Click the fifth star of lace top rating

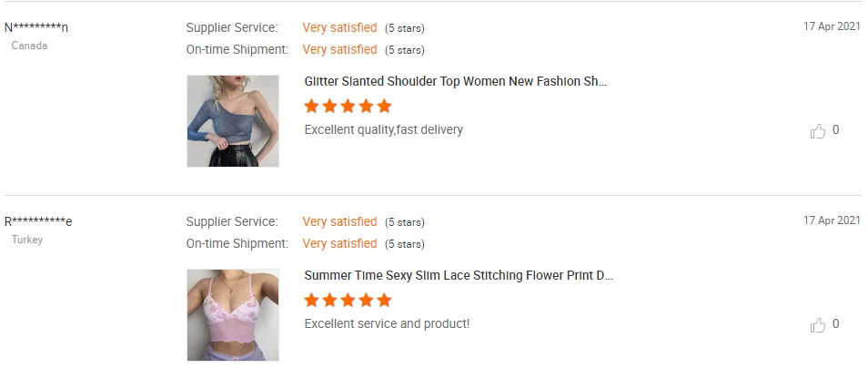pyautogui.click(x=384, y=300)
